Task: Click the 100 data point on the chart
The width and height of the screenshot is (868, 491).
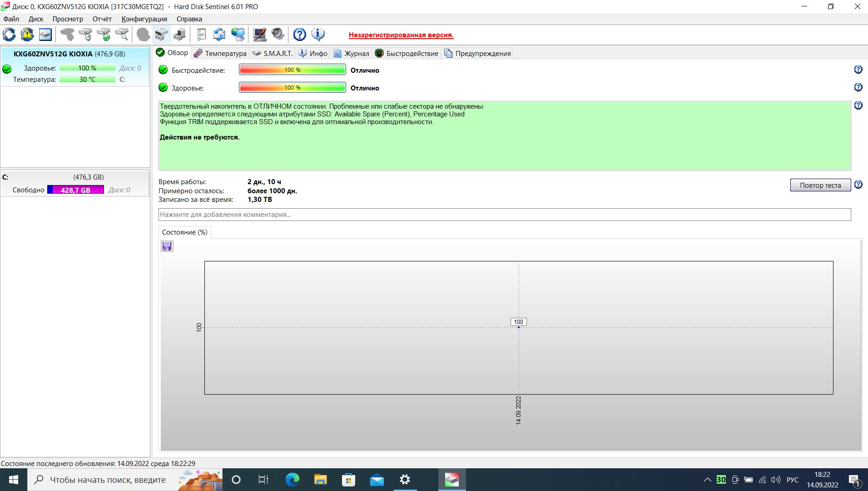Action: click(x=518, y=327)
